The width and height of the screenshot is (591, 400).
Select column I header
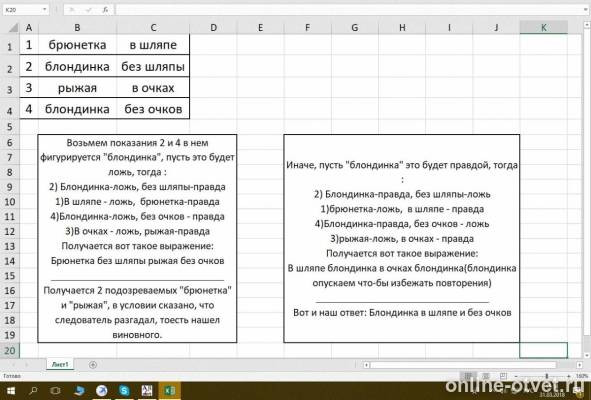[449, 28]
